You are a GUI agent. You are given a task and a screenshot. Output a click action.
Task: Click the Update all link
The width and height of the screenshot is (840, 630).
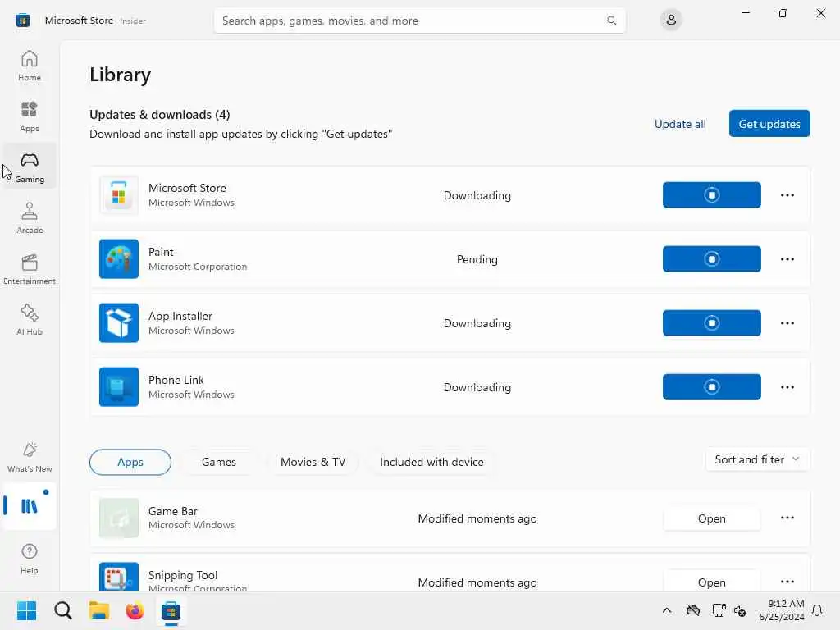[680, 124]
